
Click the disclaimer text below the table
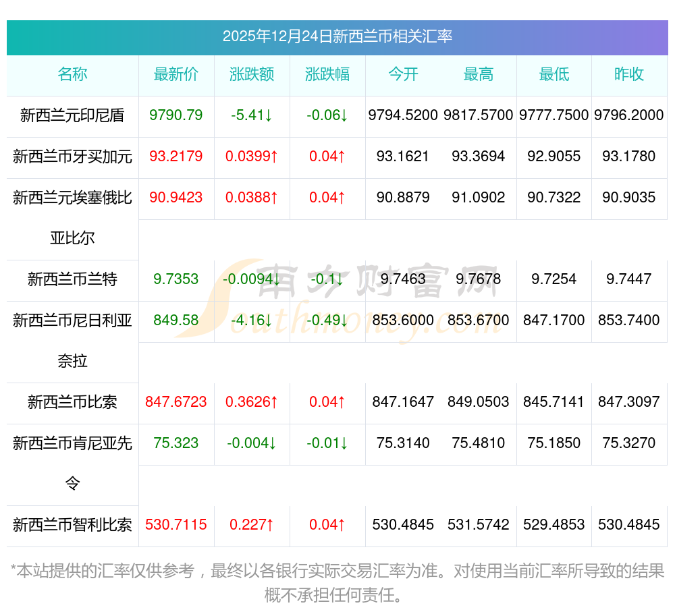tap(337, 583)
